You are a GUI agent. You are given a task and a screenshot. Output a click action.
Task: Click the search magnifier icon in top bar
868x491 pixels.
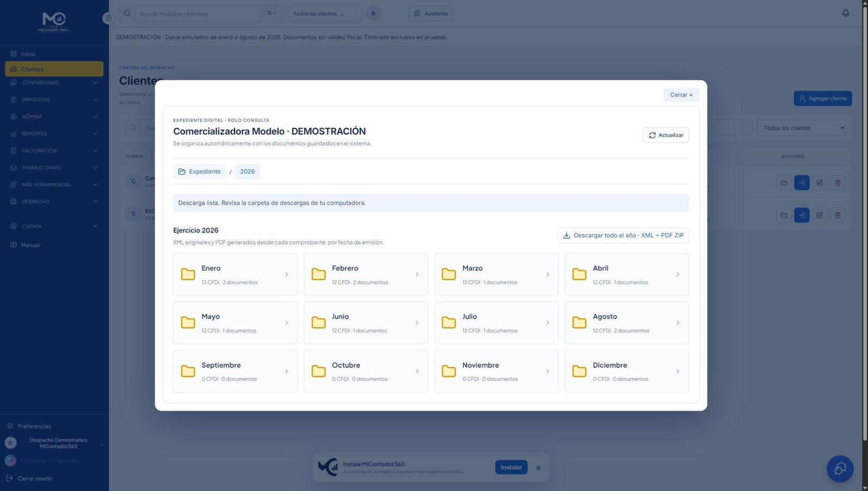tap(127, 14)
